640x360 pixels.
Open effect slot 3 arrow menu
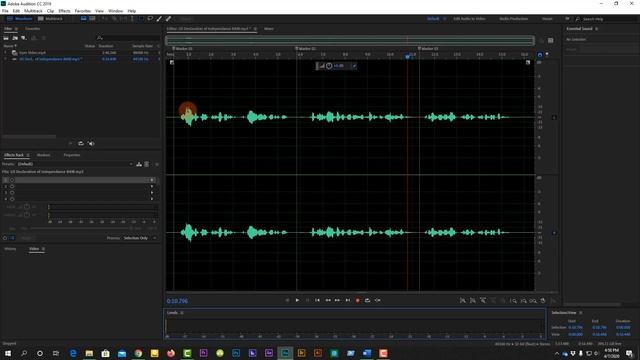click(x=152, y=193)
